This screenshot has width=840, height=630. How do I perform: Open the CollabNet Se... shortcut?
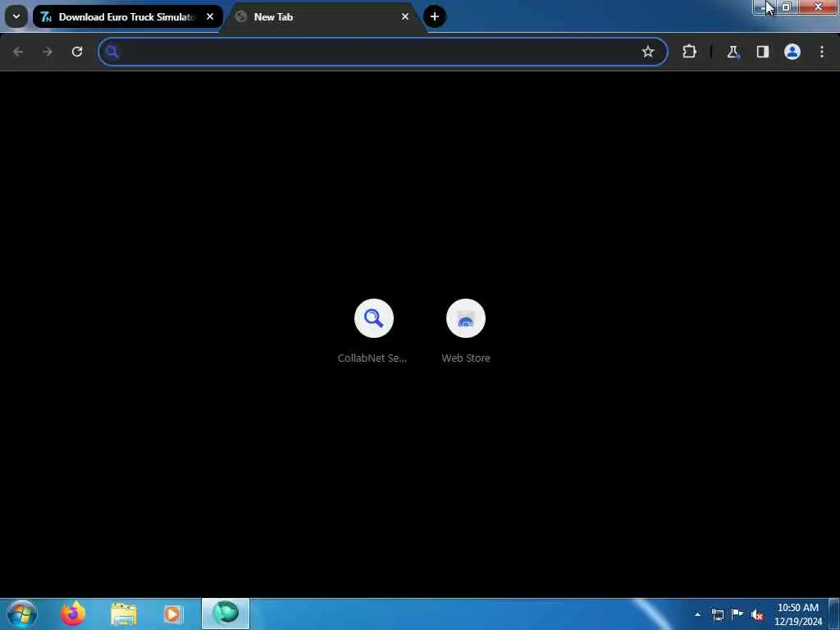tap(373, 331)
